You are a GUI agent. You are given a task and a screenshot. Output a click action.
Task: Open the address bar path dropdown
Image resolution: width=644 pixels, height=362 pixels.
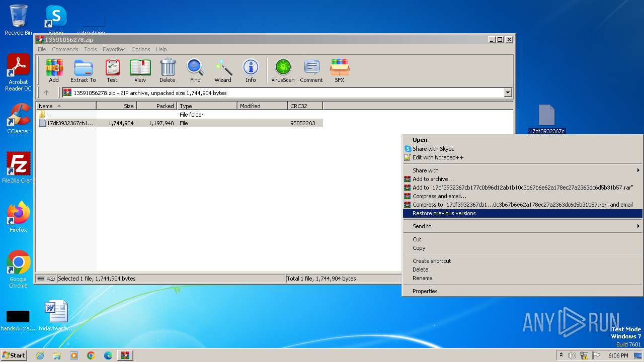[x=508, y=93]
